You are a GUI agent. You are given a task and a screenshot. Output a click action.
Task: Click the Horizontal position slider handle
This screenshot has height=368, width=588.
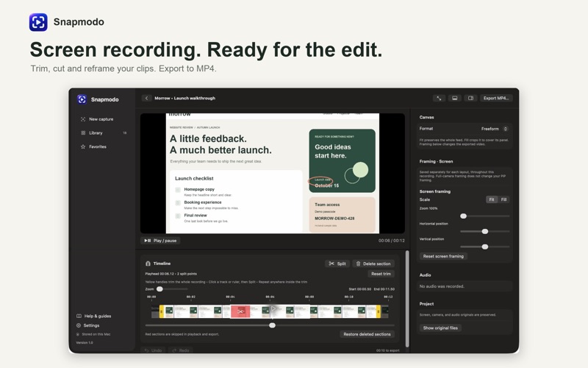pyautogui.click(x=485, y=231)
